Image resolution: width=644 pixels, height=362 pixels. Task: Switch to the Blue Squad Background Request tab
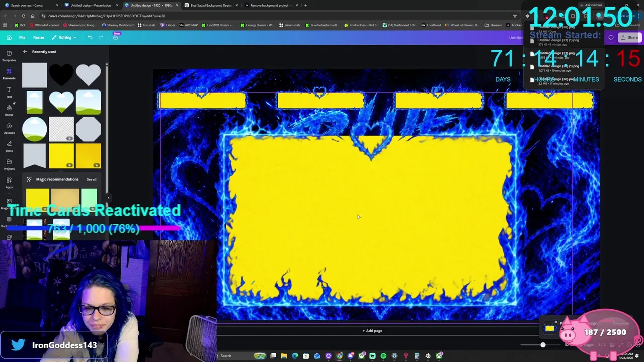pyautogui.click(x=211, y=5)
